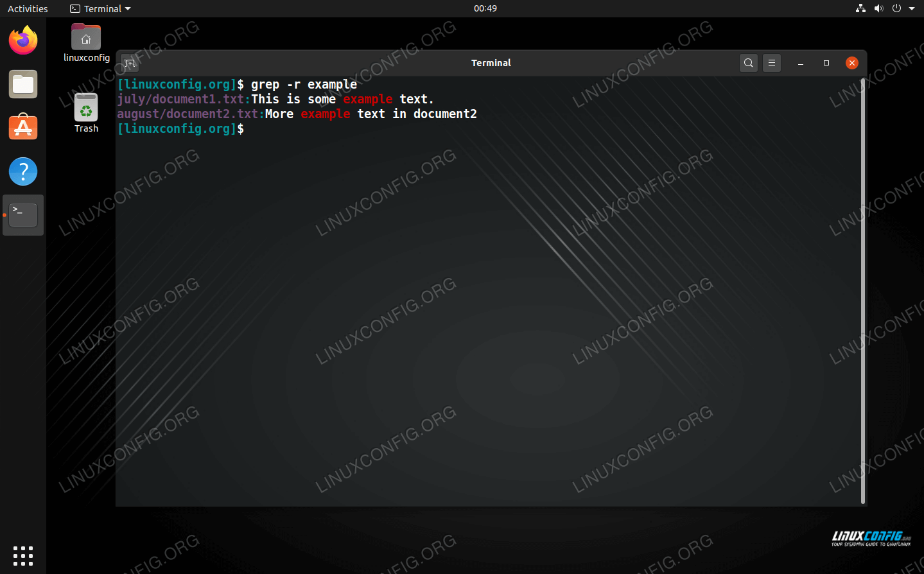Click the red 'example' in document1 line
Viewport: 924px width, 574px height.
tap(367, 99)
